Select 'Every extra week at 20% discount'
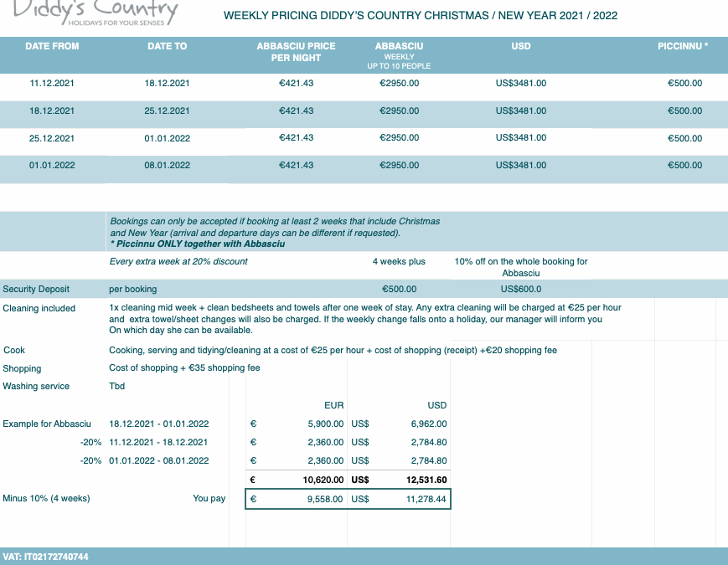Image resolution: width=728 pixels, height=565 pixels. [178, 262]
